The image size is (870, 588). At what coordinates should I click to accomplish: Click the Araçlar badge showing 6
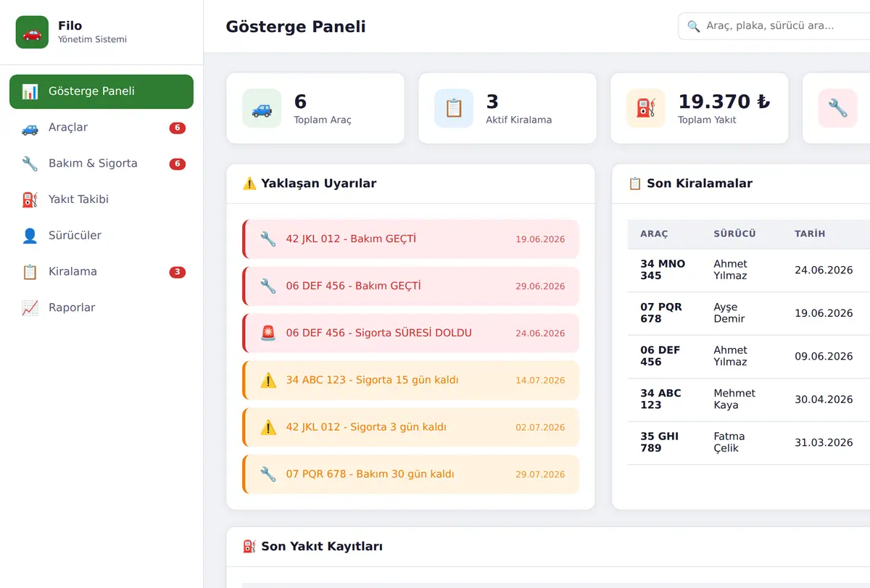[x=178, y=128]
